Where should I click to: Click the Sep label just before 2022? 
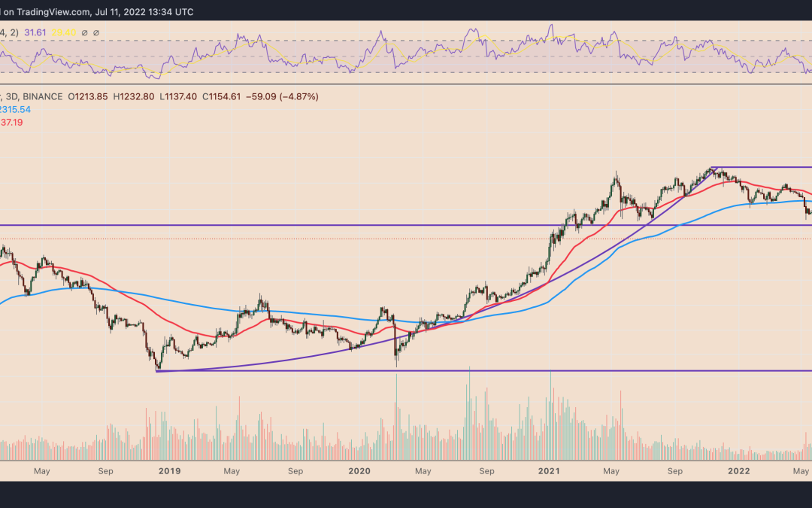(674, 470)
